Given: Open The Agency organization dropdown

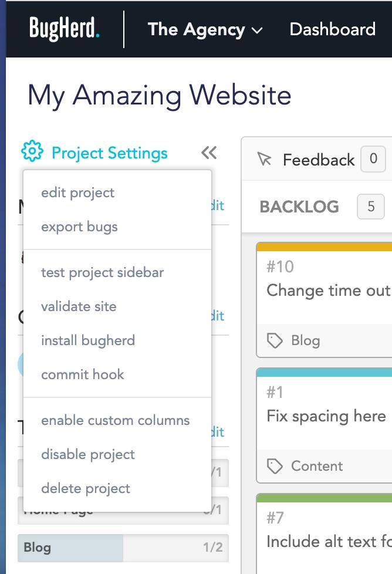Looking at the screenshot, I should (x=205, y=30).
